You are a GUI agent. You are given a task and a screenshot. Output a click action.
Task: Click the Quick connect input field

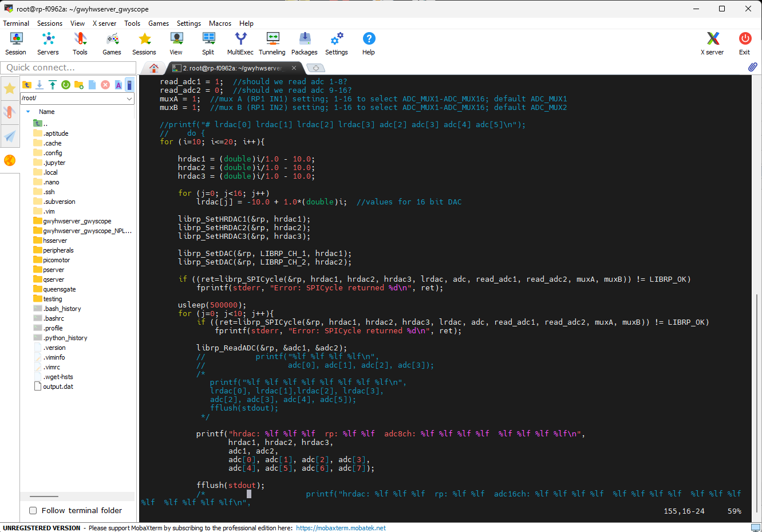(x=68, y=68)
